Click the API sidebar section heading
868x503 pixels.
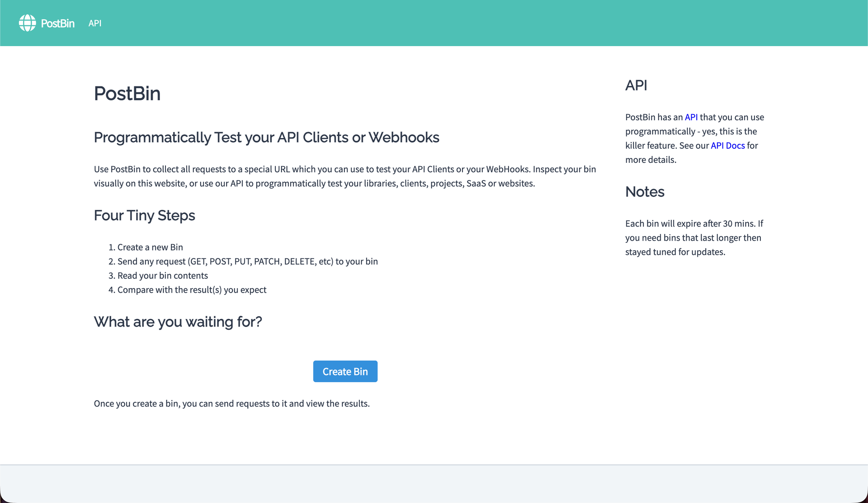click(636, 85)
